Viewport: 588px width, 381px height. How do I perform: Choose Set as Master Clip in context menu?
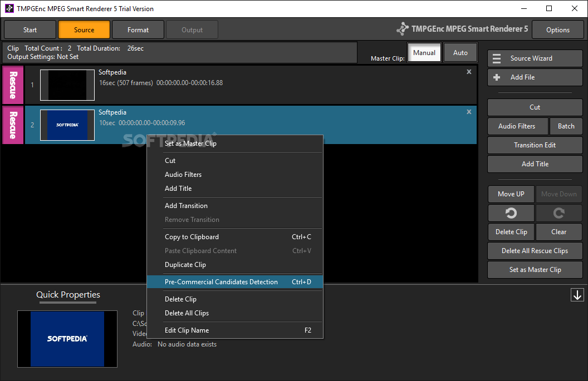tap(235, 144)
